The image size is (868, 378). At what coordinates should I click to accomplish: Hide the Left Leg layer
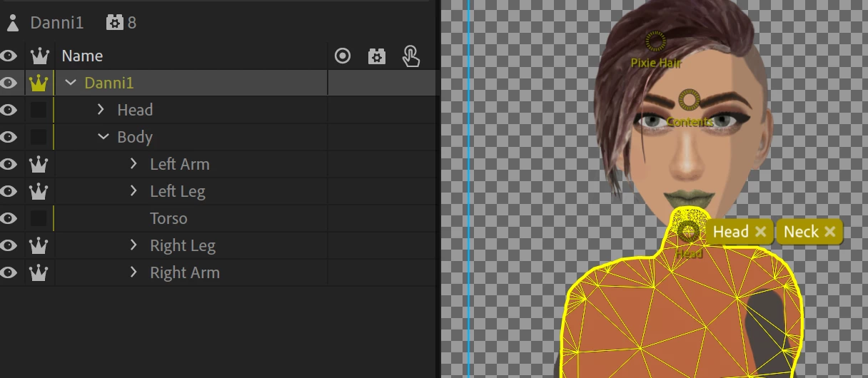click(9, 191)
